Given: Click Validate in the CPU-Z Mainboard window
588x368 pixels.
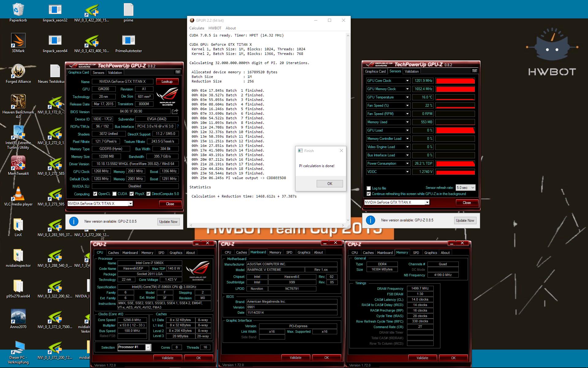Looking at the screenshot, I should point(296,358).
